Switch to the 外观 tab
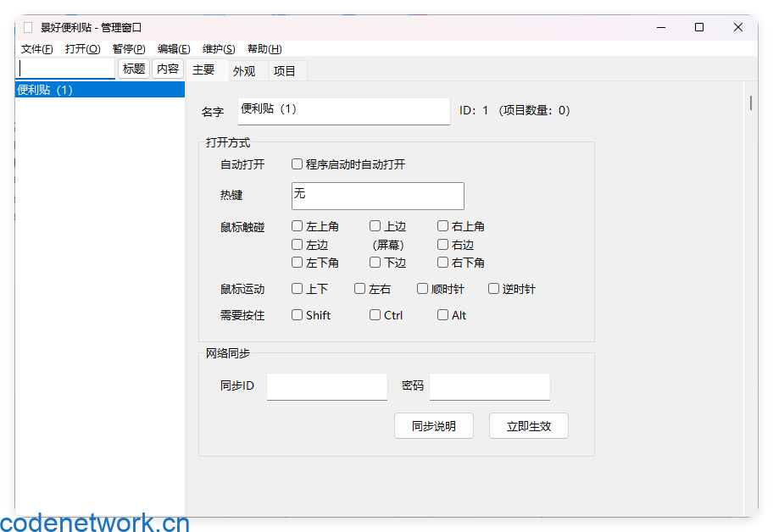Screen dimensions: 773x532 pos(244,70)
